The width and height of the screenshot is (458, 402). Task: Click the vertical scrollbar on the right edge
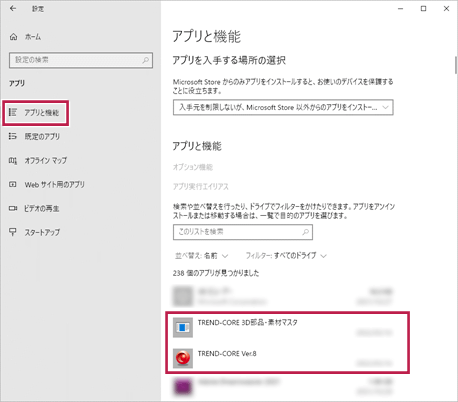click(456, 65)
